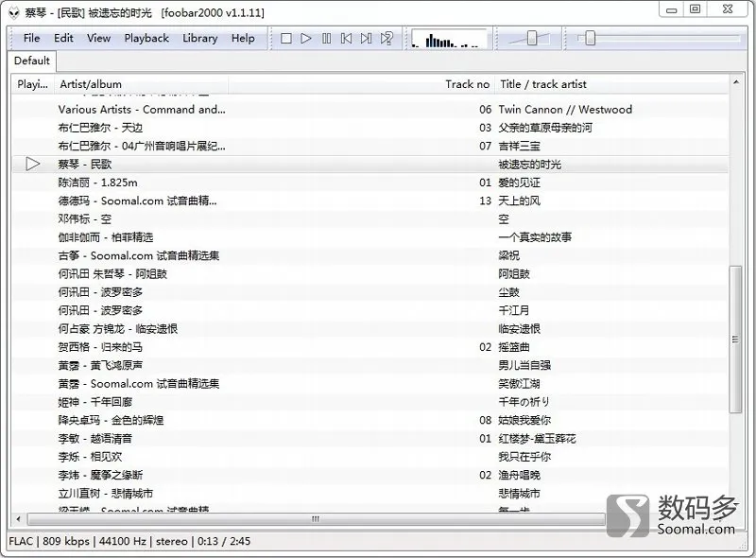The width and height of the screenshot is (756, 558).
Task: Select the track "Twin Cannon // Westwood"
Action: 370,110
